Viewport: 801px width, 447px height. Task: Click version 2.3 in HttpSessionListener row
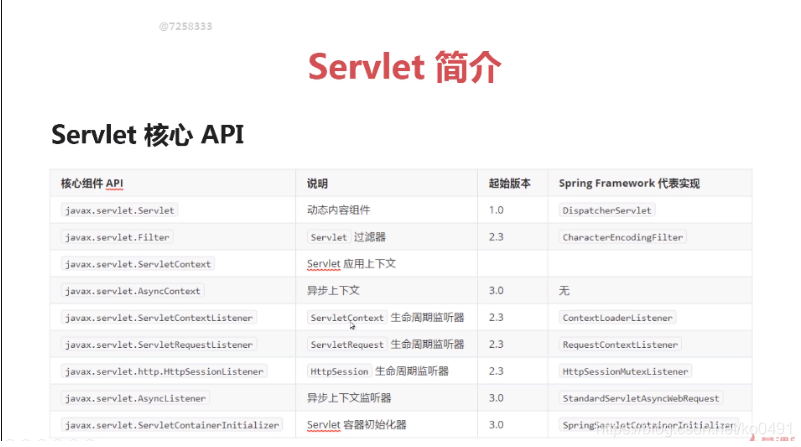496,371
